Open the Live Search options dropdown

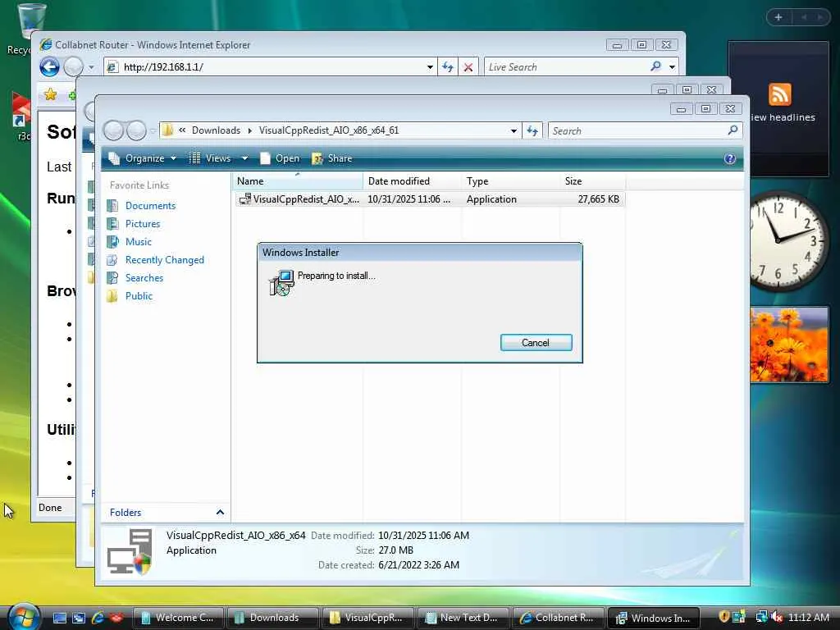[x=673, y=67]
